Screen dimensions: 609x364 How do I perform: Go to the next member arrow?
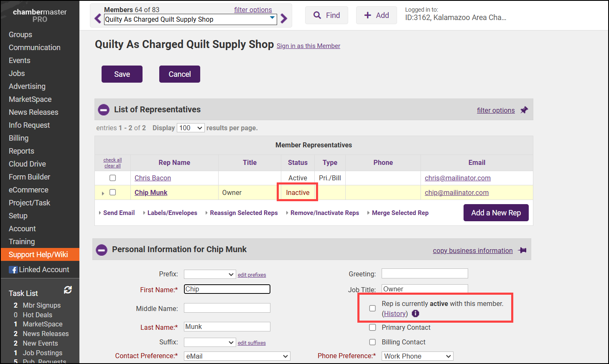pos(284,19)
